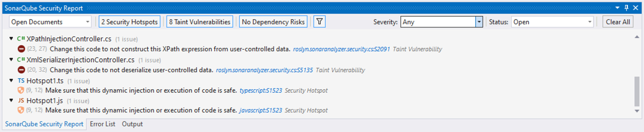
Task: Click red blocker icon for XPath injection issue
Action: click(x=21, y=49)
